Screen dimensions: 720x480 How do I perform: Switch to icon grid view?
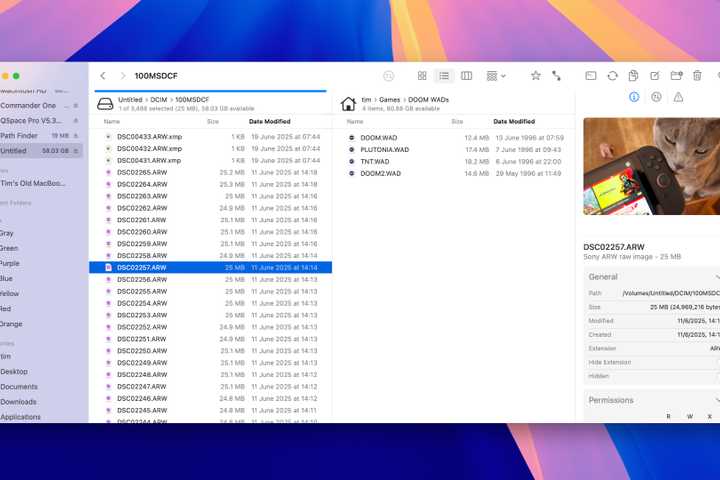(x=422, y=76)
